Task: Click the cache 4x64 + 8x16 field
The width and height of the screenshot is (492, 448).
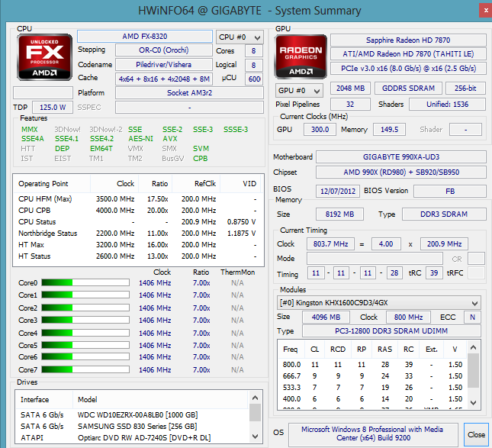Action: click(x=164, y=79)
